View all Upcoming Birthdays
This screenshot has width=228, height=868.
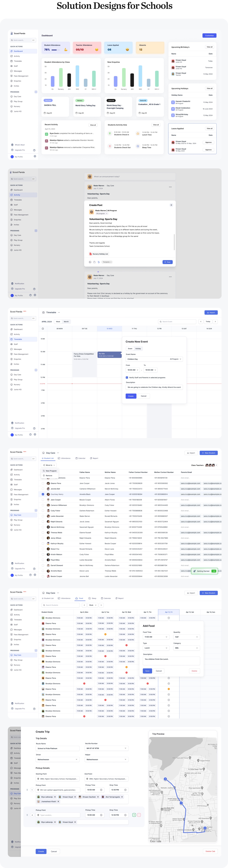209,47
